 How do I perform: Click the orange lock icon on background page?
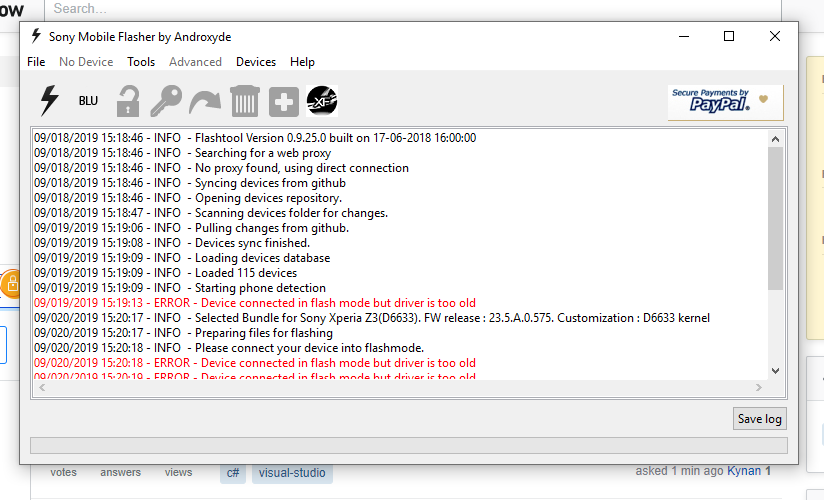11,284
